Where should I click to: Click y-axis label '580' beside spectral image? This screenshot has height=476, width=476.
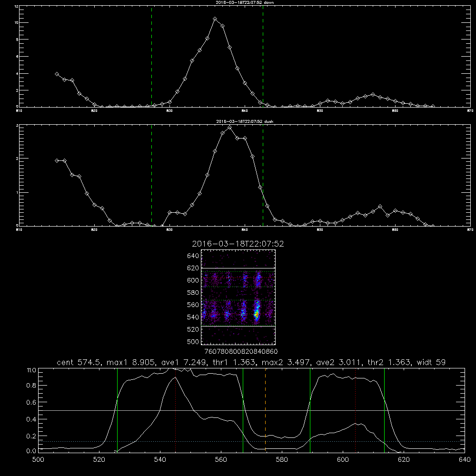[x=193, y=293]
